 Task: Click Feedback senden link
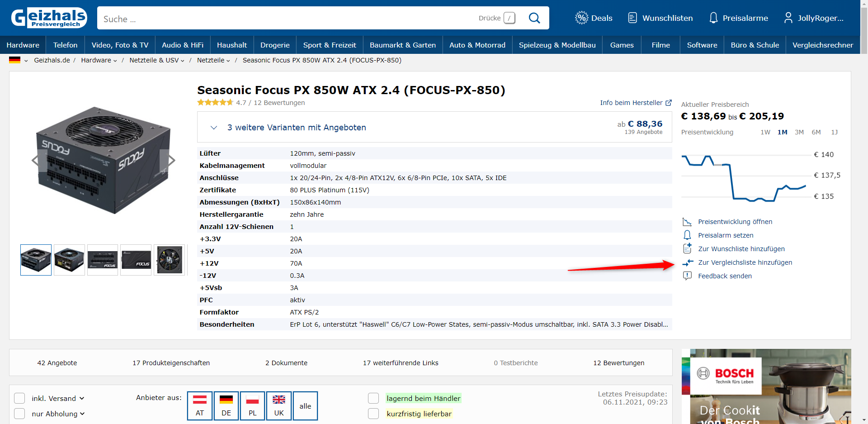(x=725, y=276)
